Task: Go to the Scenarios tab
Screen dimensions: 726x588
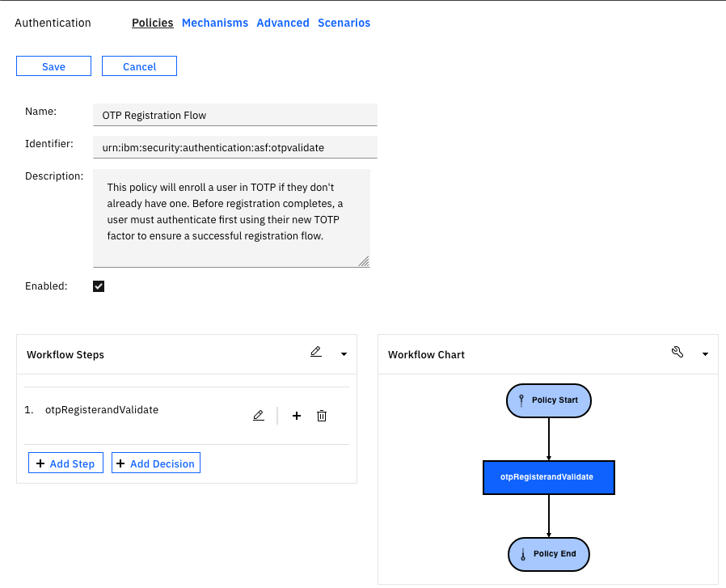Action: [x=344, y=23]
